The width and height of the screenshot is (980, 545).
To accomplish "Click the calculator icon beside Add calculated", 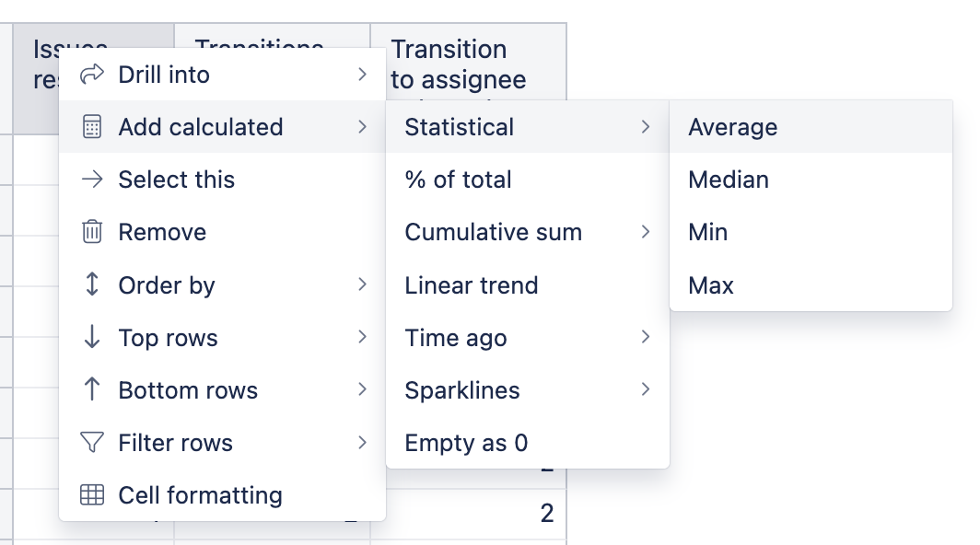I will click(92, 127).
